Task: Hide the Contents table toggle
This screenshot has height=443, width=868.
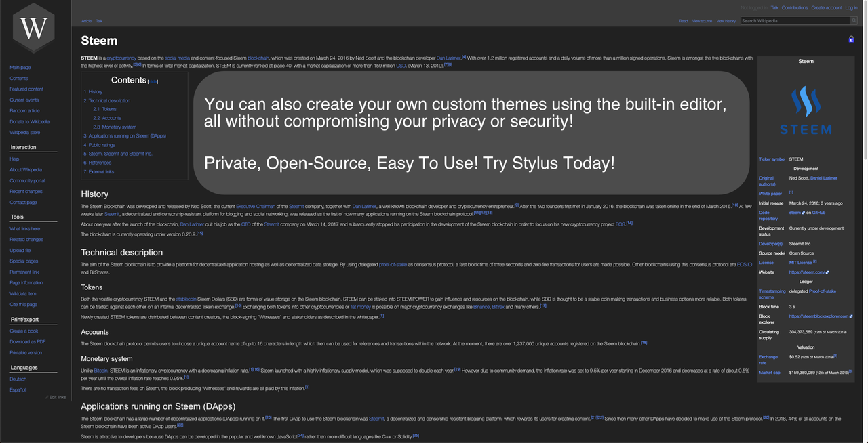Action: (x=153, y=81)
